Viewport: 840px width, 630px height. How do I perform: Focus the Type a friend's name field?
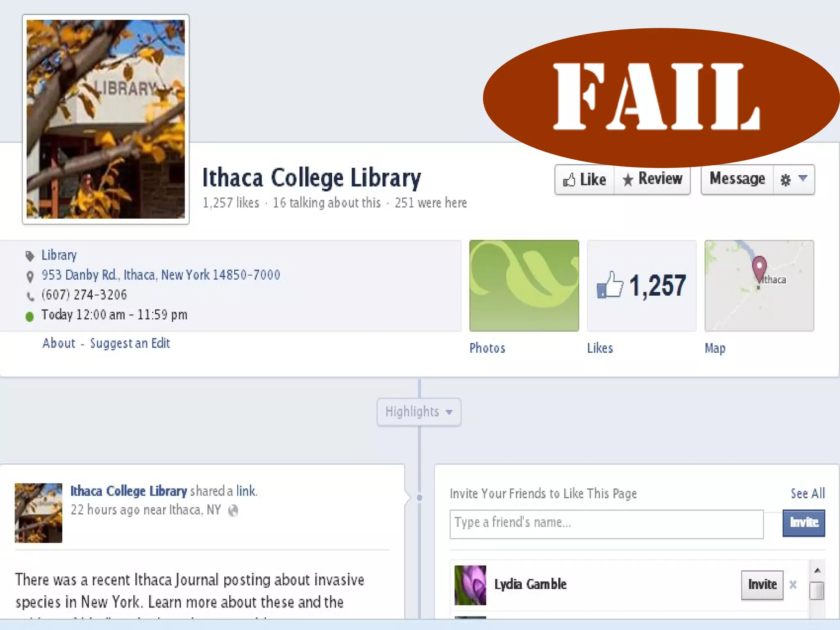pyautogui.click(x=607, y=524)
